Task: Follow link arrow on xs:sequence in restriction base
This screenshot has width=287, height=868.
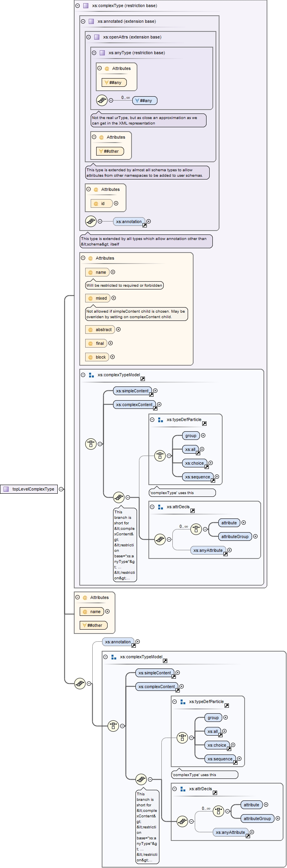Action: [213, 480]
